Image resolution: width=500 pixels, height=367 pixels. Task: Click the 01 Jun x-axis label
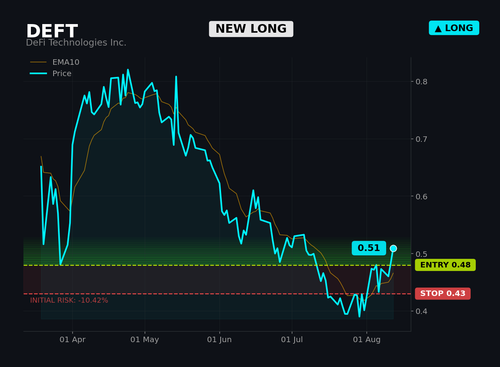click(219, 340)
